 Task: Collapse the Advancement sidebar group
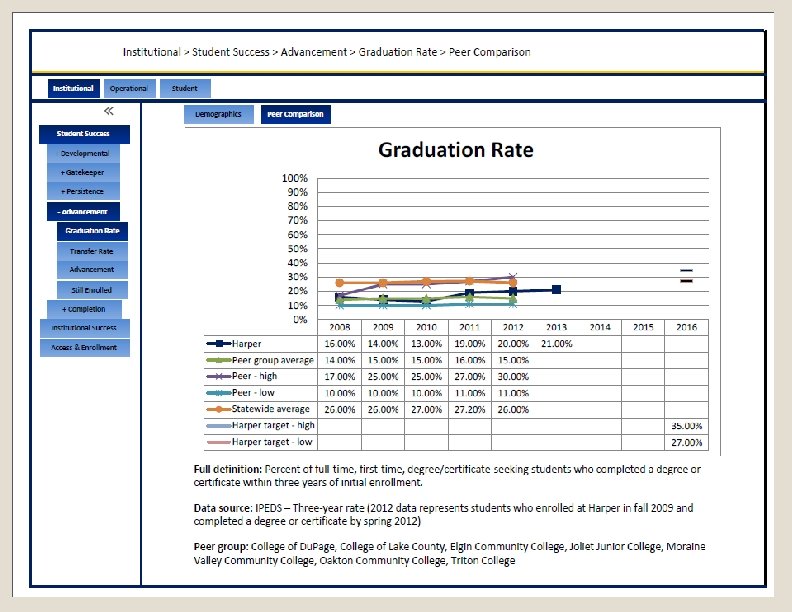(83, 212)
